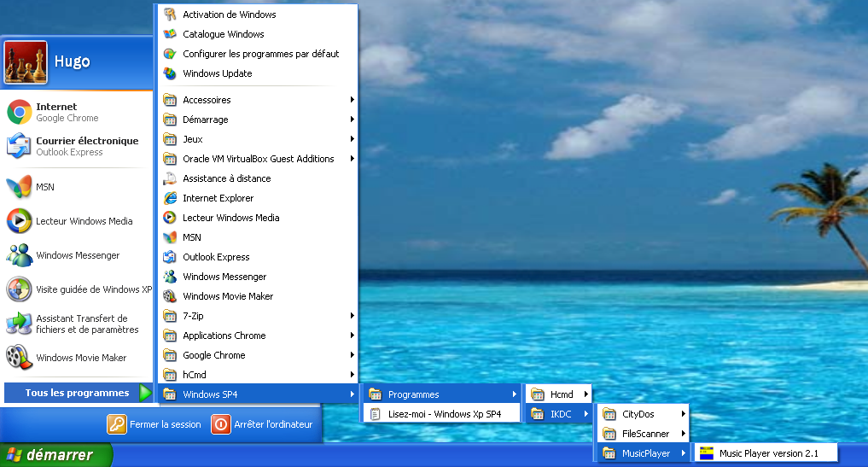
Task: Expand Accessoires submenu arrow
Action: coord(352,100)
